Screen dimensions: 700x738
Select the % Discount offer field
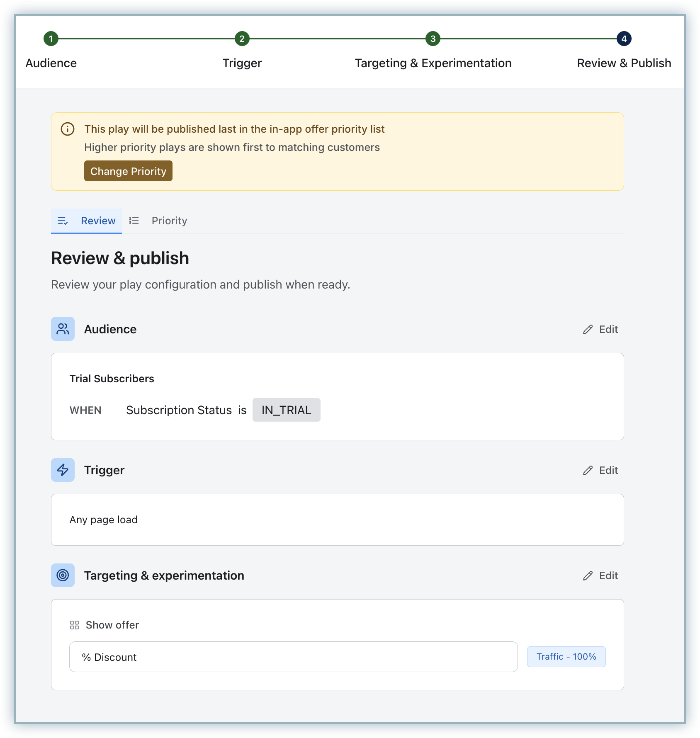[293, 657]
